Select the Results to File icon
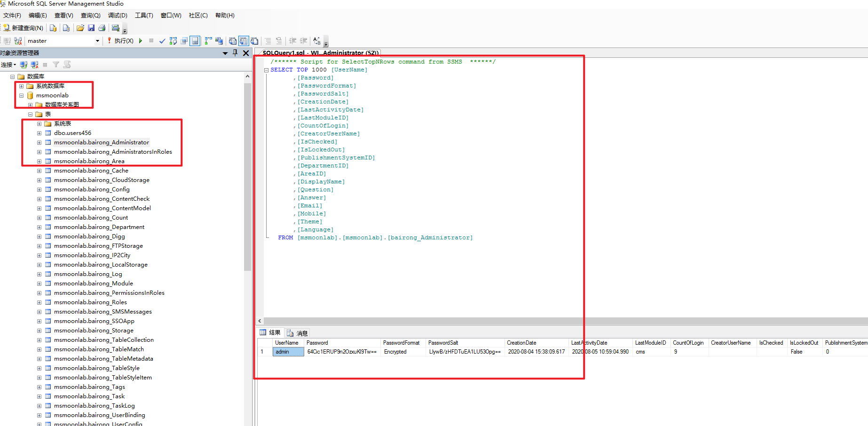 click(x=254, y=41)
